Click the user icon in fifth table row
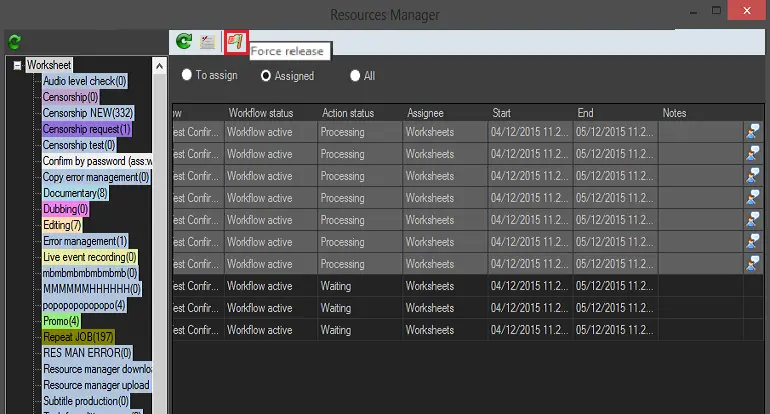 tap(752, 220)
